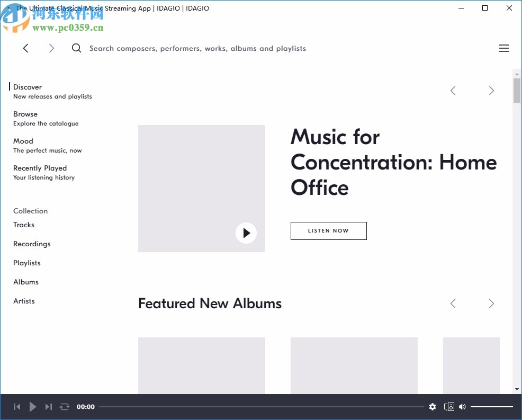Show next featured banner
This screenshot has width=522, height=420.
tap(491, 91)
